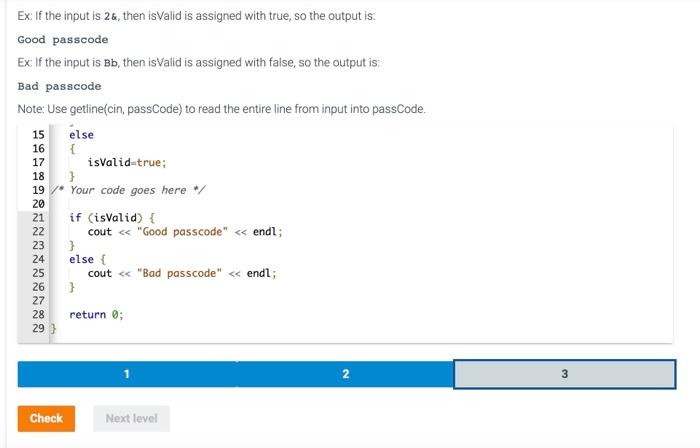Click the "Bad passcode" cout line

tap(182, 273)
